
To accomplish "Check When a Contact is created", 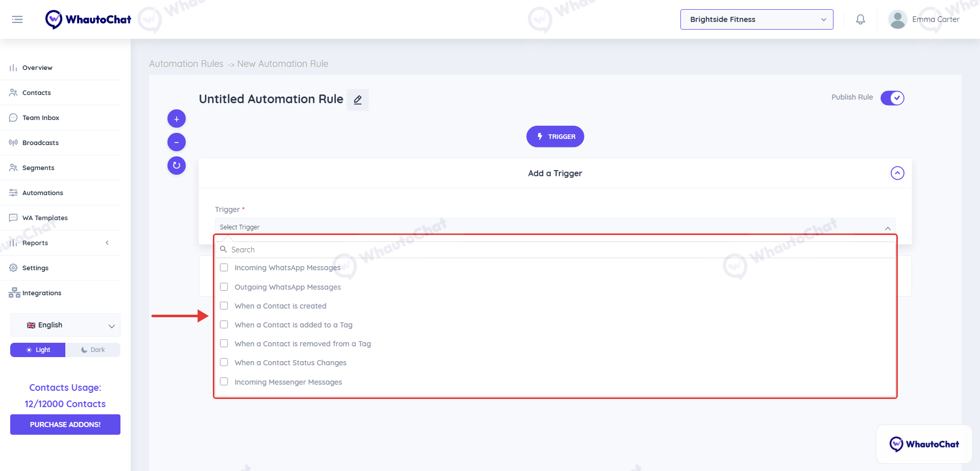I will [x=224, y=306].
